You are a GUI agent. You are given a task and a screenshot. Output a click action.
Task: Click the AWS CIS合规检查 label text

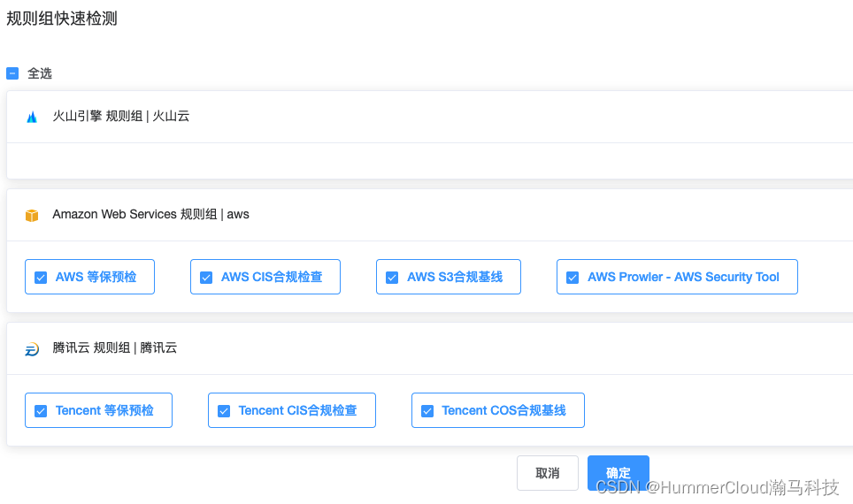click(x=272, y=278)
